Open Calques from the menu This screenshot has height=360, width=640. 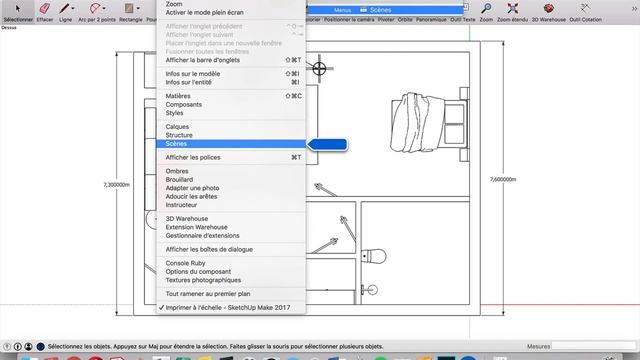click(x=231, y=127)
